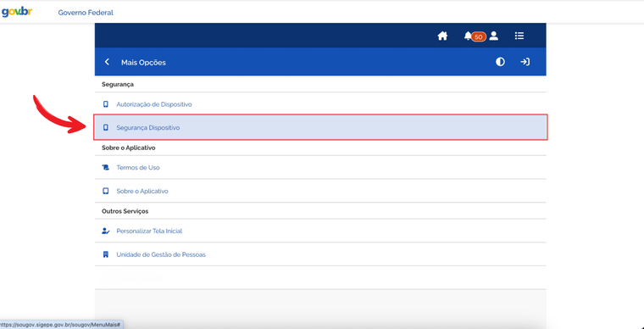Click the Mais Opções title

[x=143, y=63]
